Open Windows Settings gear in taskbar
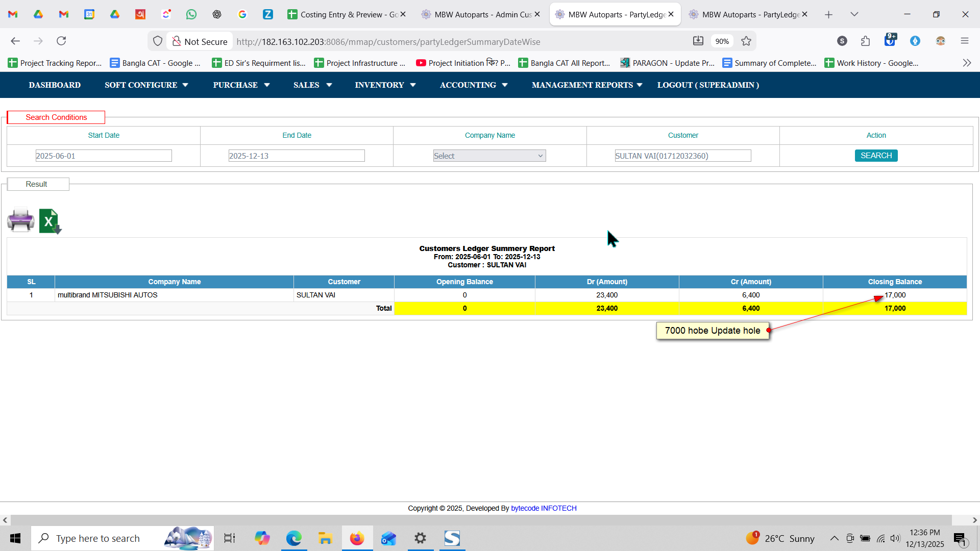Viewport: 980px width, 551px height. click(x=420, y=538)
